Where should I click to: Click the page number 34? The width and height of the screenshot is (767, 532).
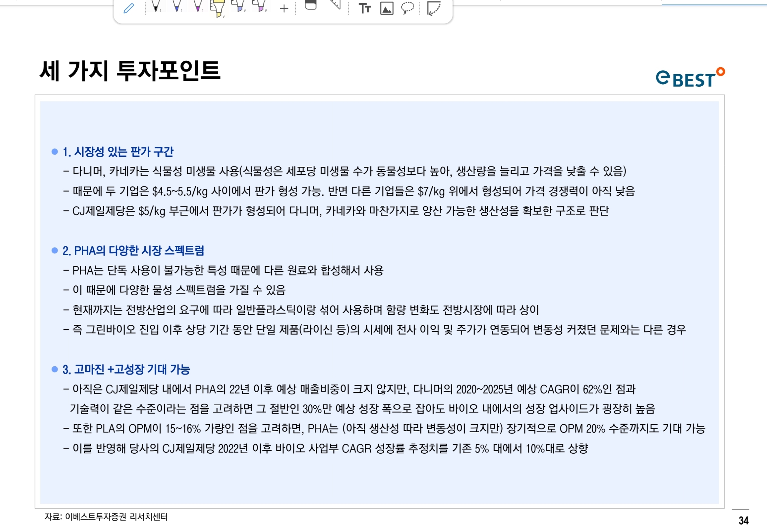point(743,520)
